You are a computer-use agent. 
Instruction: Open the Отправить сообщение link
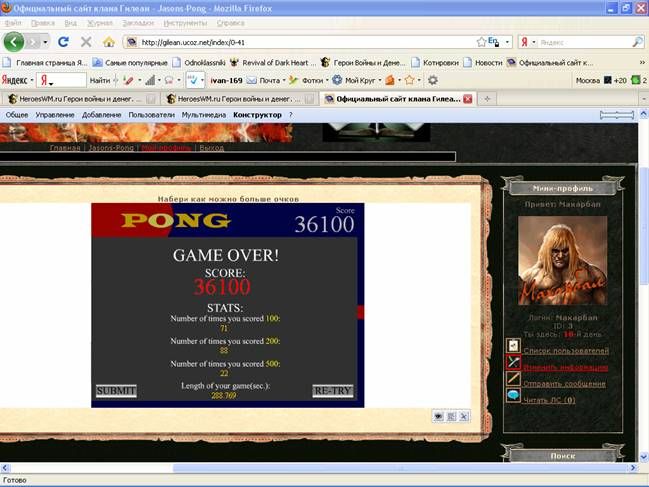pyautogui.click(x=564, y=384)
